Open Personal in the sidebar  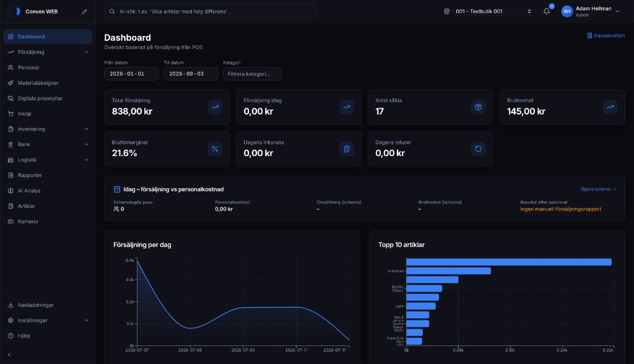pyautogui.click(x=48, y=67)
